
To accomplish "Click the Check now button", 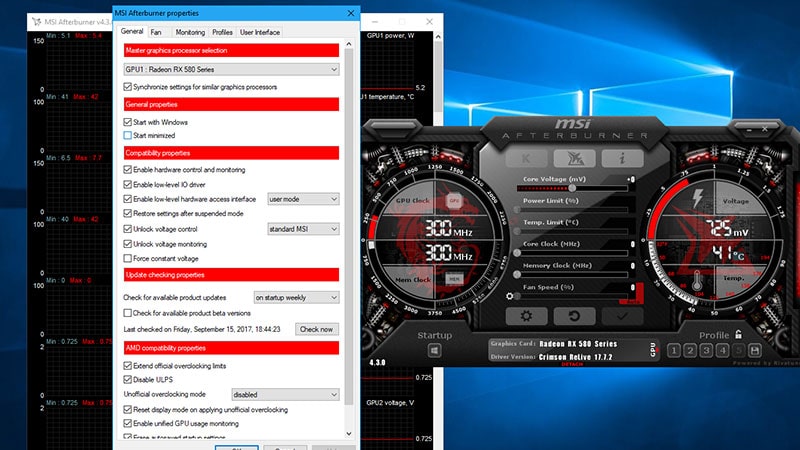I will pos(316,329).
